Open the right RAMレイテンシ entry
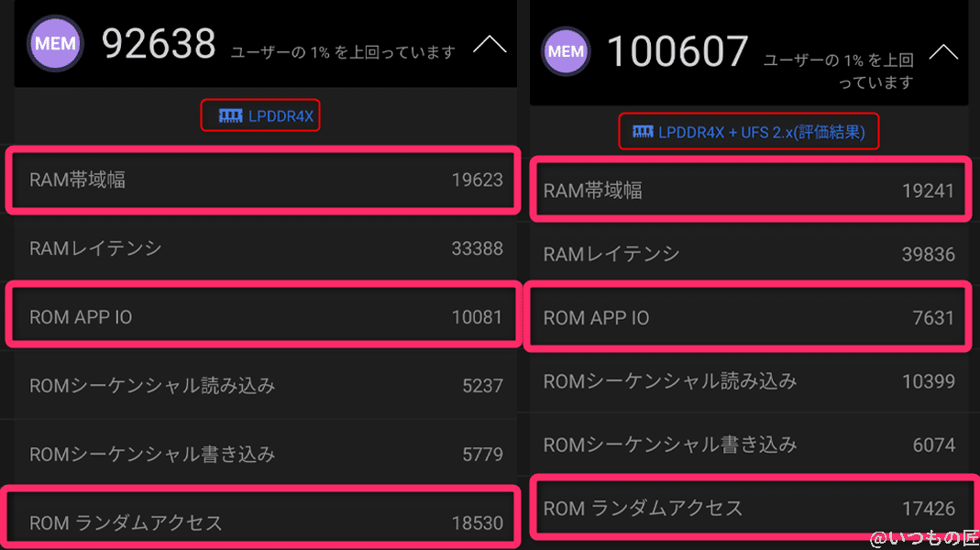The height and width of the screenshot is (550, 980). coord(749,254)
